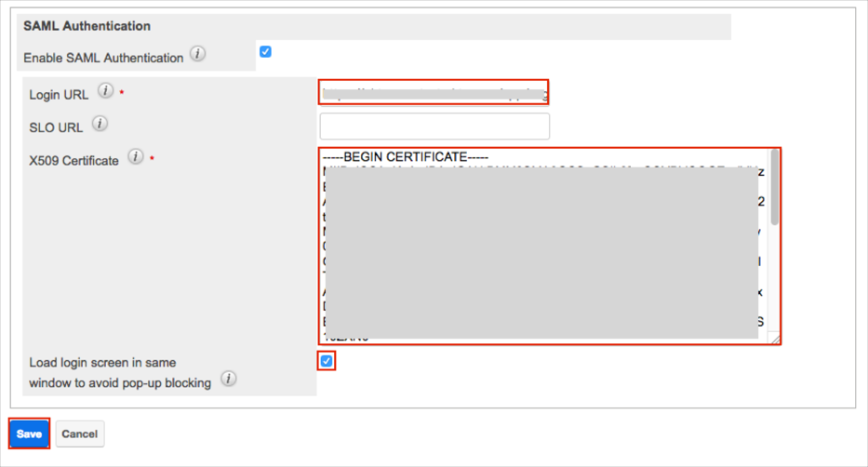The height and width of the screenshot is (467, 868).
Task: Save the SAML settings
Action: [x=29, y=434]
